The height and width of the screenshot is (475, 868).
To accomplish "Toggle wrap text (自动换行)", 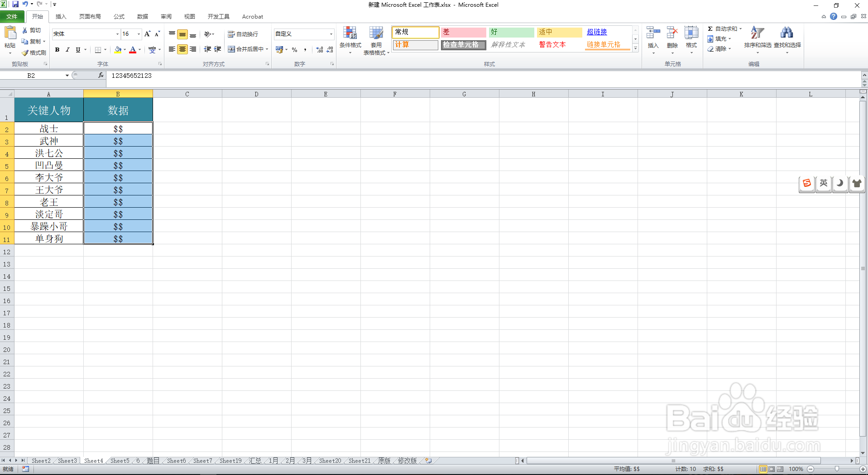I will pos(243,34).
